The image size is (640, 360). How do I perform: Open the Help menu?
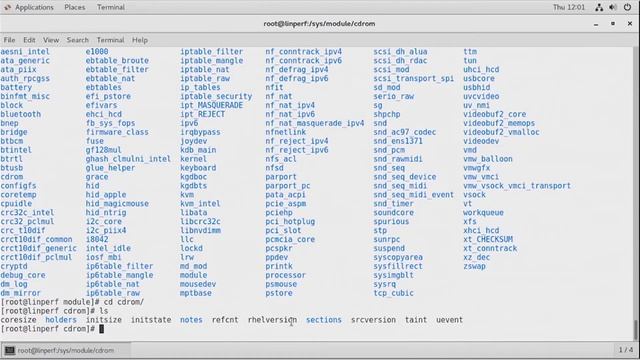pyautogui.click(x=140, y=40)
